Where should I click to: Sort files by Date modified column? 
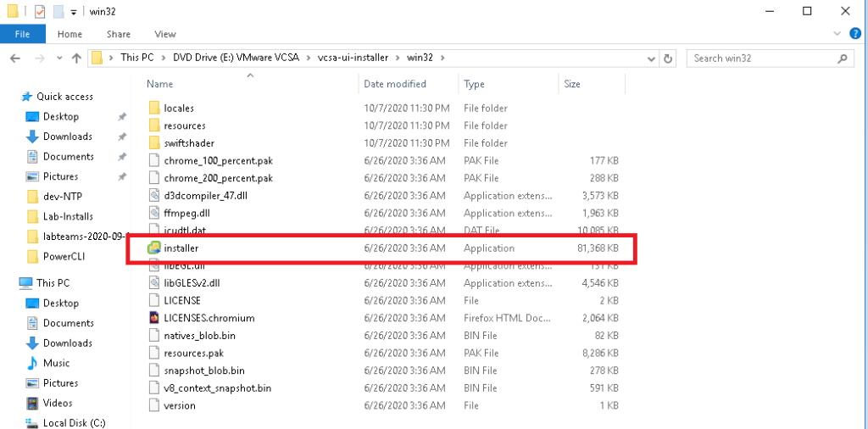395,84
